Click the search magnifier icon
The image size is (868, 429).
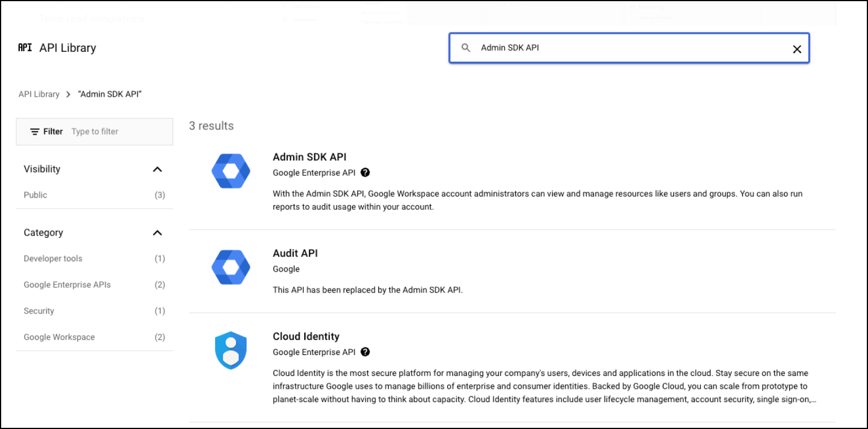point(466,48)
